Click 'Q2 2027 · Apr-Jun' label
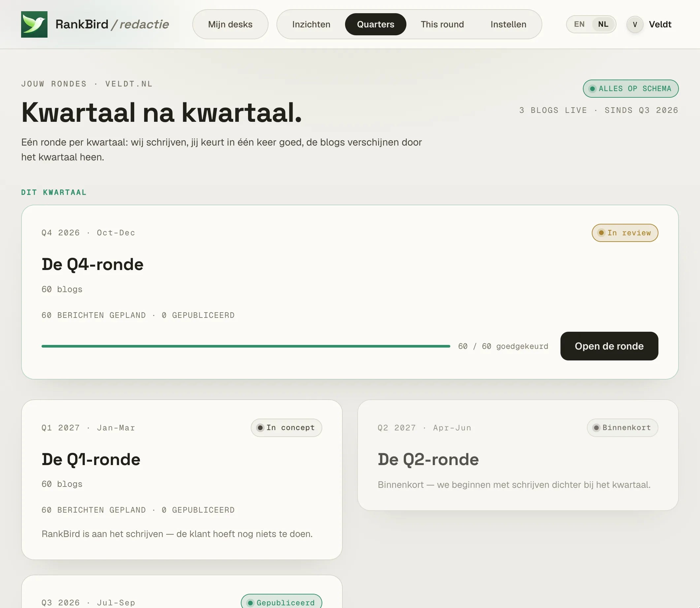The height and width of the screenshot is (608, 700). [x=424, y=427]
